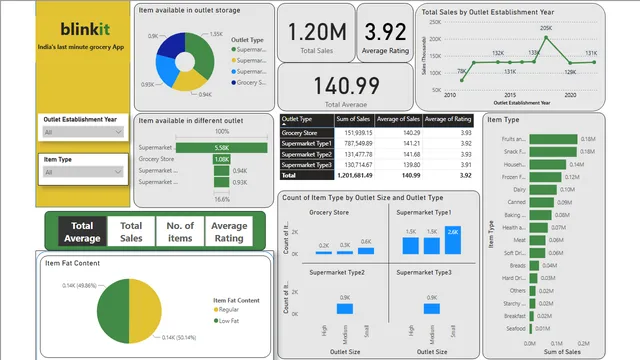Image resolution: width=640 pixels, height=360 pixels.
Task: Click the dark blue Grocery S... legend entry
Action: (249, 82)
